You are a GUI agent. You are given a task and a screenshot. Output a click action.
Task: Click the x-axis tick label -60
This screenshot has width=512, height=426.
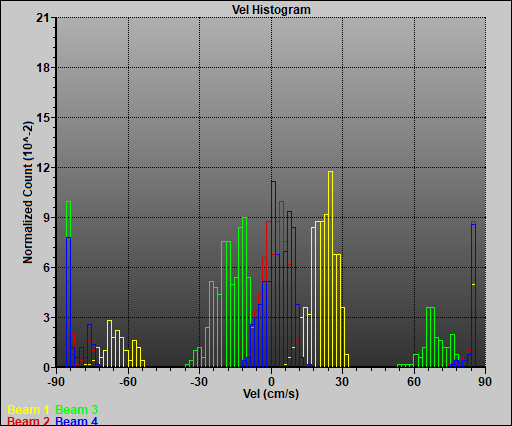click(x=128, y=382)
